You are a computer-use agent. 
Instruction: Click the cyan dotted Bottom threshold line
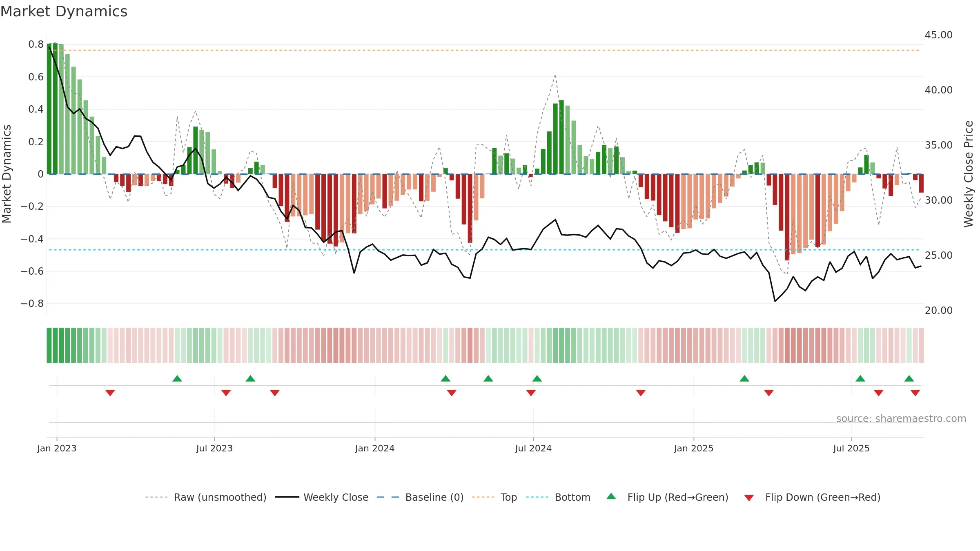[484, 250]
